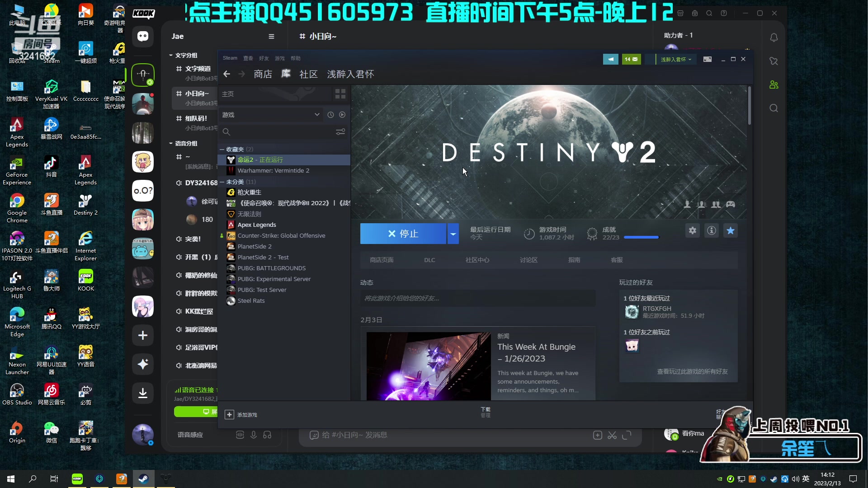868x488 pixels.
Task: Click KOOK home chat bubble icon
Action: click(x=143, y=36)
